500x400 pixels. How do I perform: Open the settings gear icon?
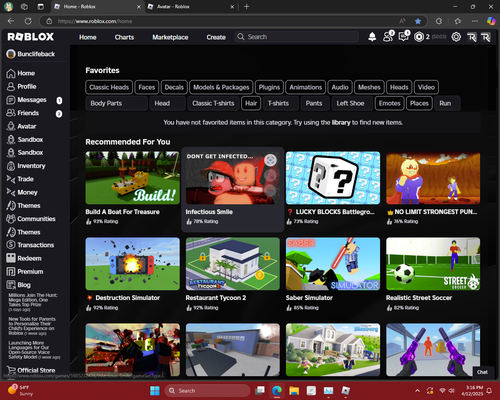point(456,37)
